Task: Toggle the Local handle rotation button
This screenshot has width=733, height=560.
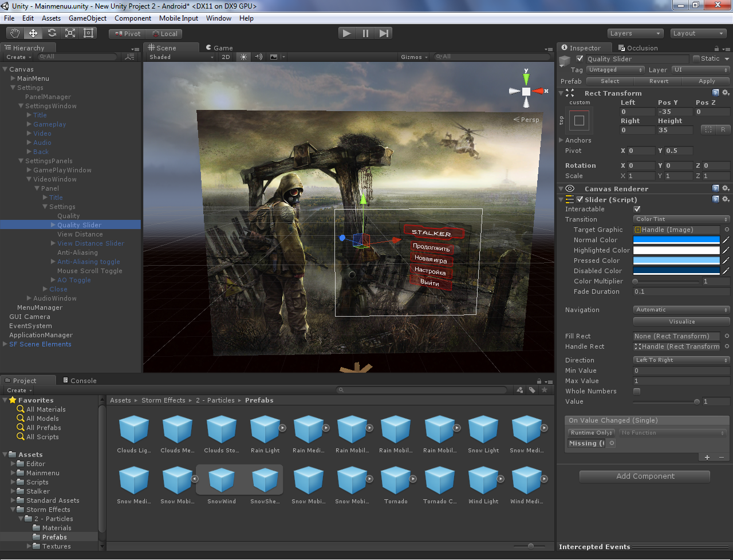Action: click(164, 34)
